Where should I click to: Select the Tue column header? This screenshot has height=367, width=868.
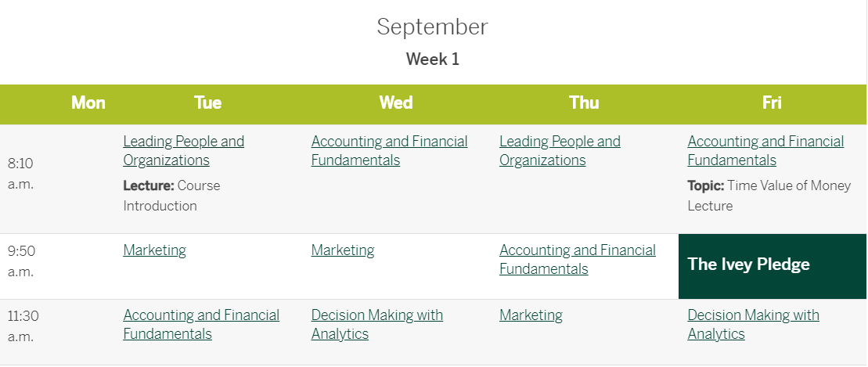tap(207, 103)
